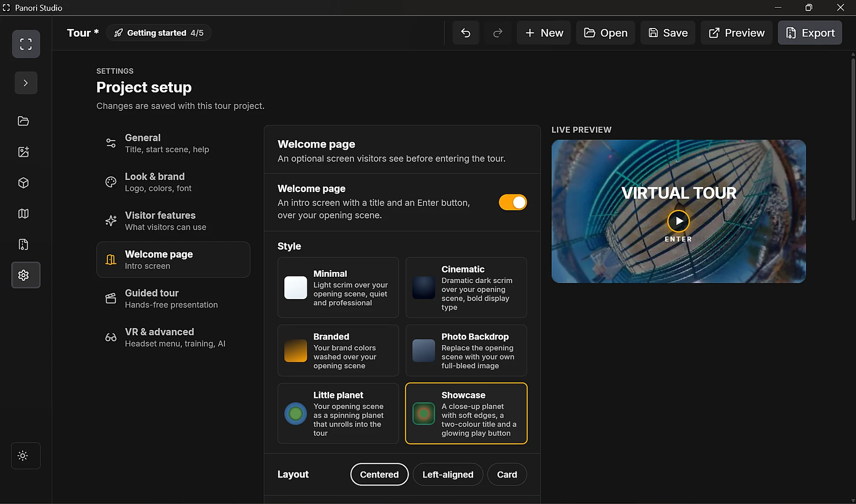Open Getting started 4/5 checklist
The height and width of the screenshot is (504, 856).
pos(159,33)
